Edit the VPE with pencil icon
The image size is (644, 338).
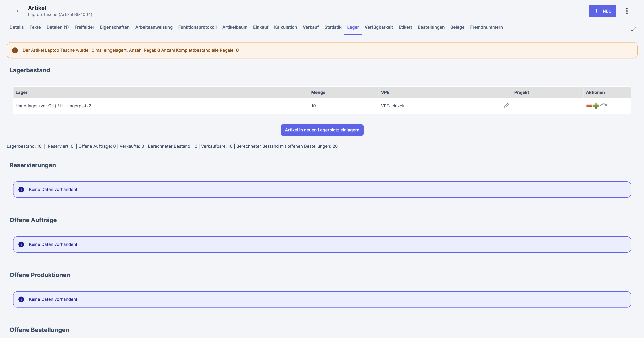tap(507, 105)
